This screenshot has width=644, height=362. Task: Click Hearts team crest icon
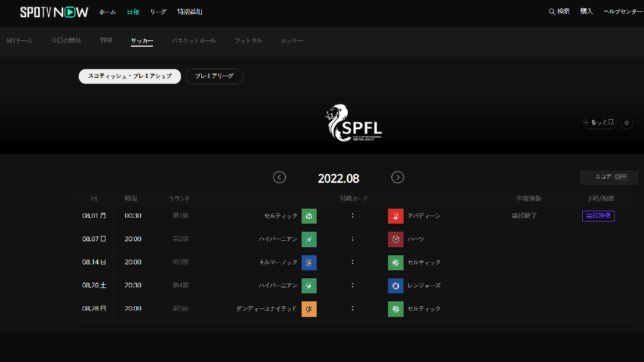396,239
